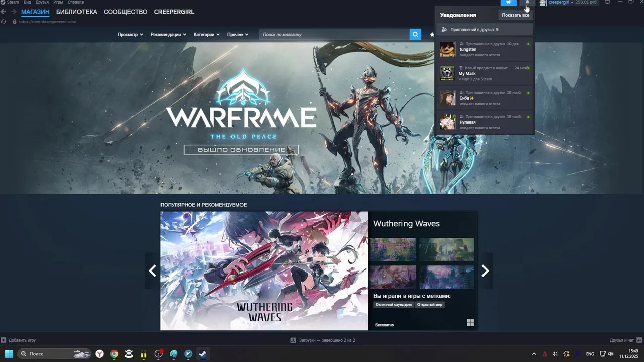The image size is (644, 362).
Task: Click the Wuthering Waves title text
Action: pyautogui.click(x=407, y=224)
